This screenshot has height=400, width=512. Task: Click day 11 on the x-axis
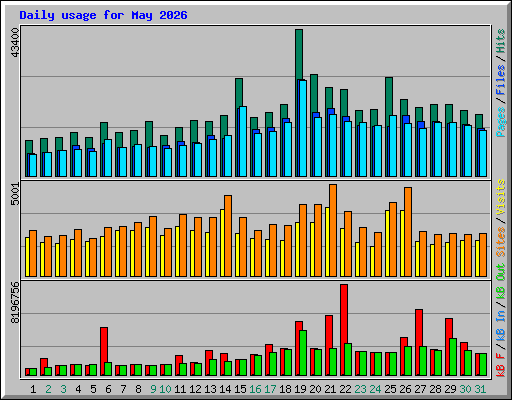[180, 389]
